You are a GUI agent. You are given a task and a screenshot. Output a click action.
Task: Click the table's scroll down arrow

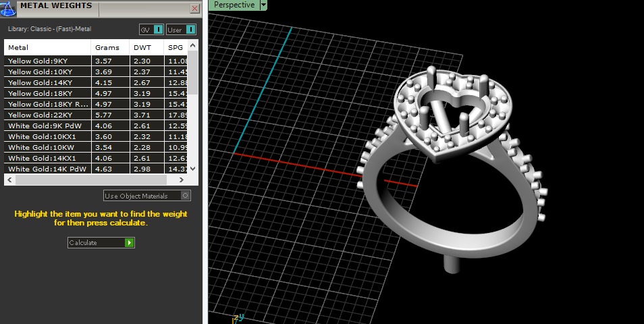coord(193,168)
